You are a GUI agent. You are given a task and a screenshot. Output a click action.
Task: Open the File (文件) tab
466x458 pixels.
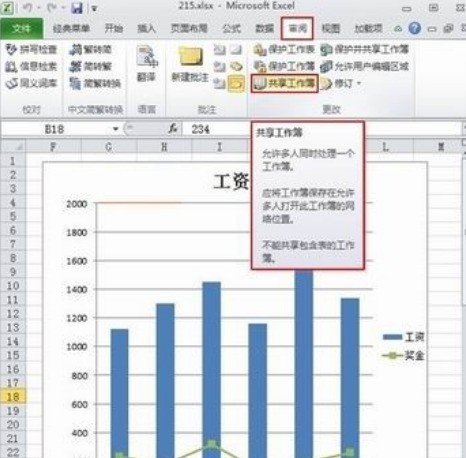coord(22,29)
